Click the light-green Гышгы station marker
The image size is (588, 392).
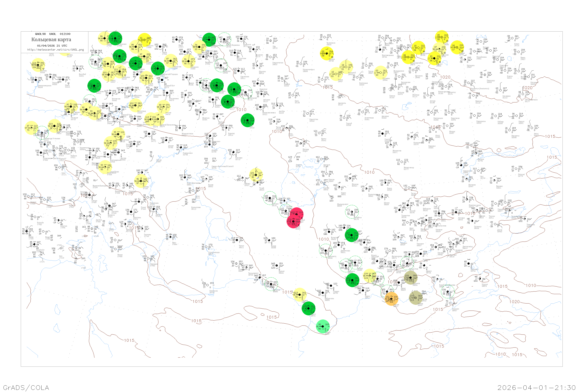(323, 326)
